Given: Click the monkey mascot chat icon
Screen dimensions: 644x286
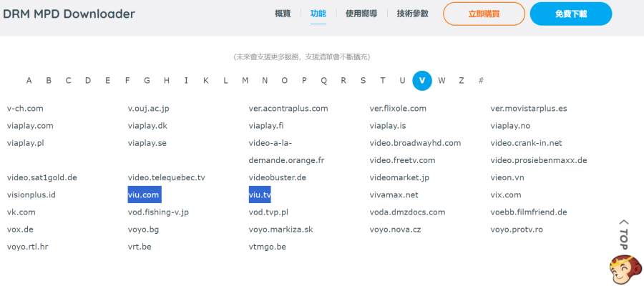Looking at the screenshot, I should 625,270.
